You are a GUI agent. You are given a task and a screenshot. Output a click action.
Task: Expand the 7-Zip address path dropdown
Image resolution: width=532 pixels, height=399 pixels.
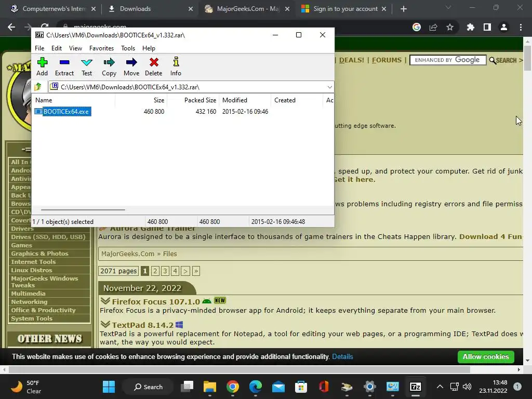point(329,87)
